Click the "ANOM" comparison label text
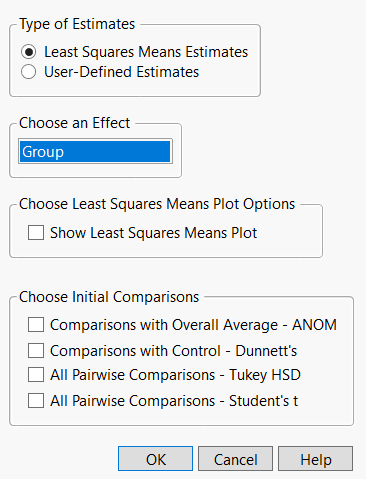 point(314,325)
